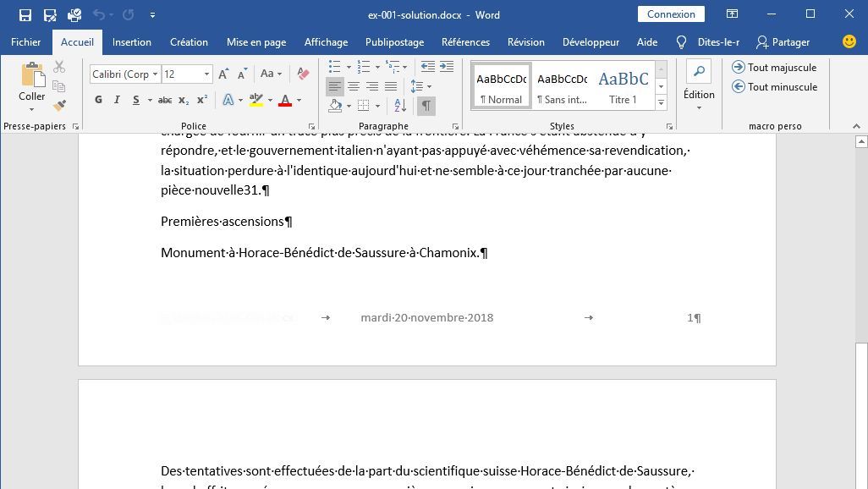Save the document with the floppy disk icon
This screenshot has height=489, width=868.
[x=25, y=14]
